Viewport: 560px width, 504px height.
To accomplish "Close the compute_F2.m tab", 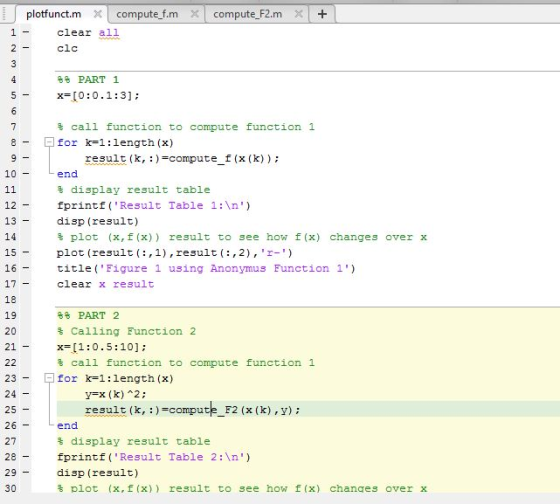I will (x=299, y=14).
